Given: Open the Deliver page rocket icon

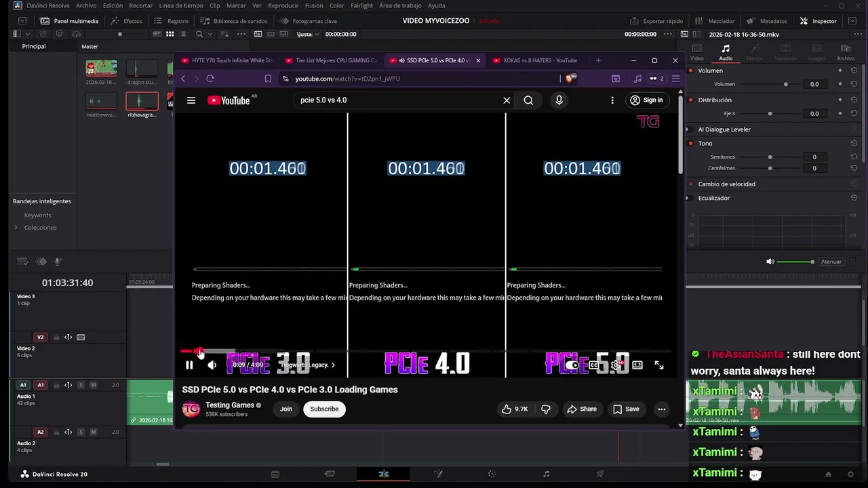Looking at the screenshot, I should pyautogui.click(x=600, y=474).
